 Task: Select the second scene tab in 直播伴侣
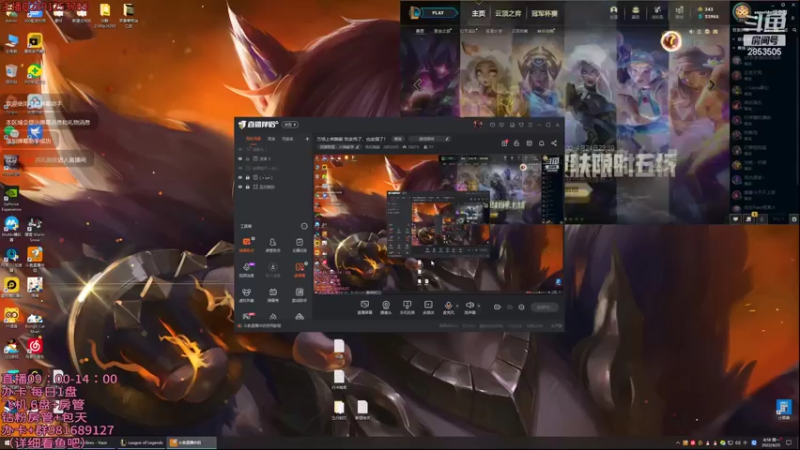point(271,139)
